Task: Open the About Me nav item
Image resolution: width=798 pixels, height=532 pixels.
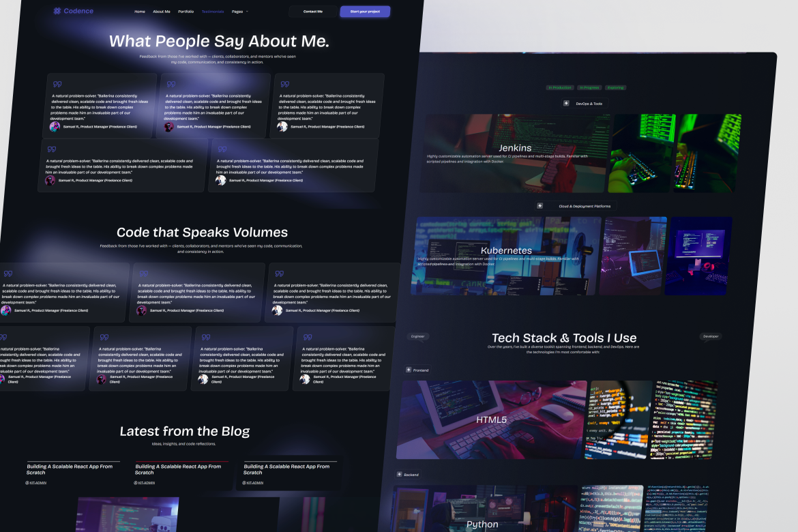Action: tap(162, 12)
